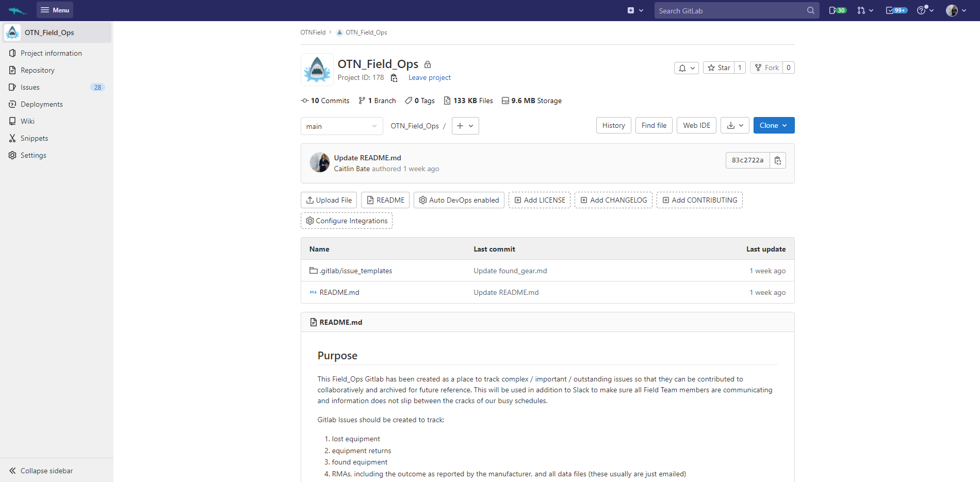Click the Fork button
Screen dimensions: 980x482
766,68
